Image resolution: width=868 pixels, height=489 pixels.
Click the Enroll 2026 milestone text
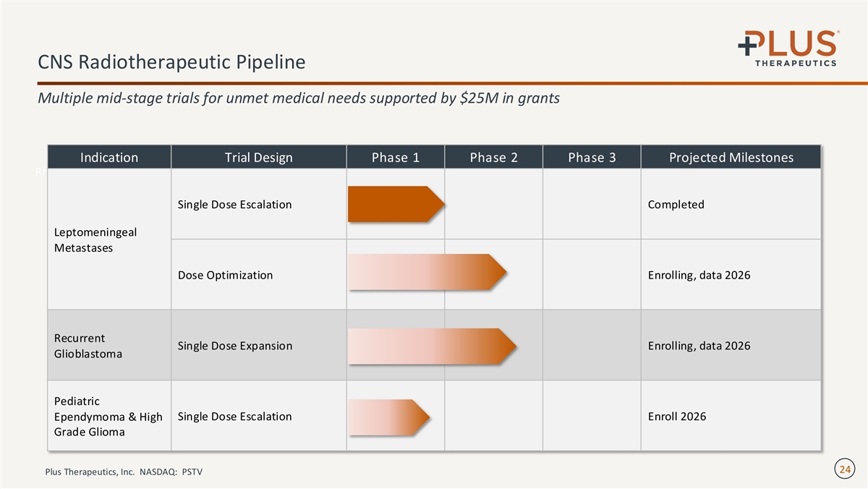(x=677, y=417)
